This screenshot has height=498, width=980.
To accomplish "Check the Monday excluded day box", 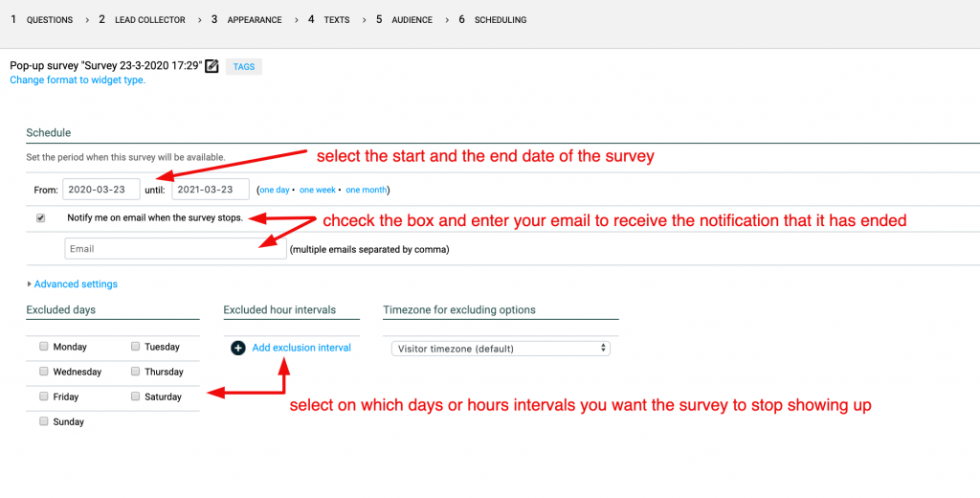I will [44, 347].
